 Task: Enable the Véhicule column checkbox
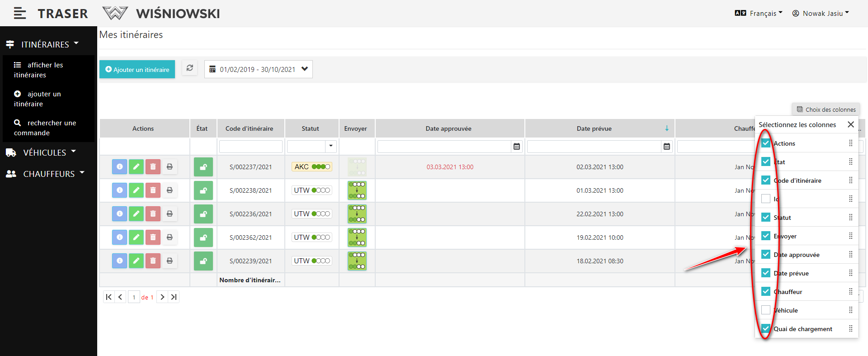[x=766, y=310]
